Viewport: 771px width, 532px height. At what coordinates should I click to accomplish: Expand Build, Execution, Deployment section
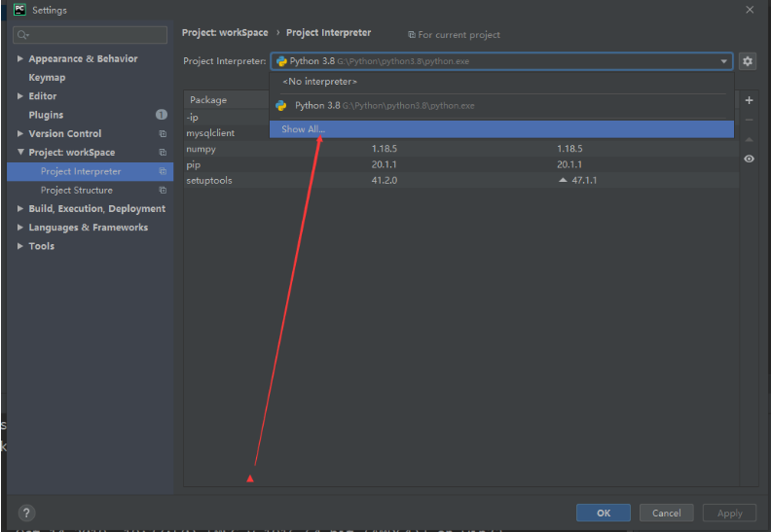[x=20, y=208]
